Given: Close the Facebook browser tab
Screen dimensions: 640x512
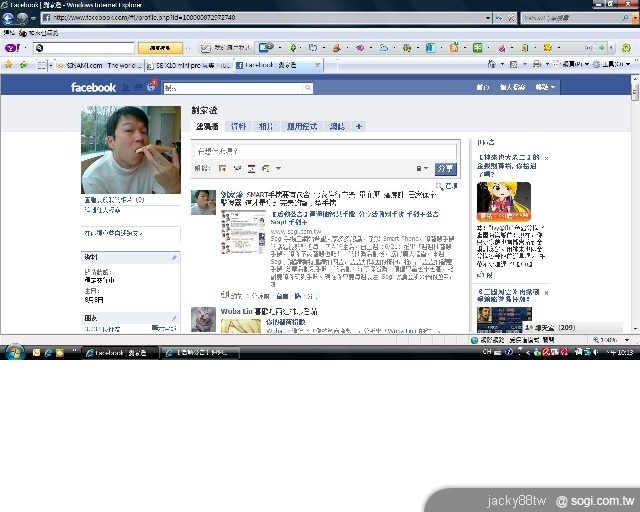Looking at the screenshot, I should click(318, 65).
